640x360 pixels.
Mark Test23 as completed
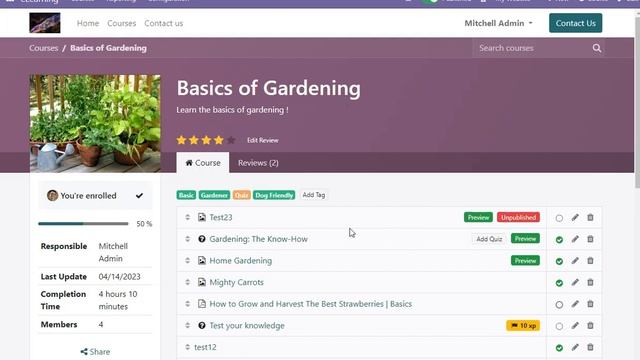559,218
